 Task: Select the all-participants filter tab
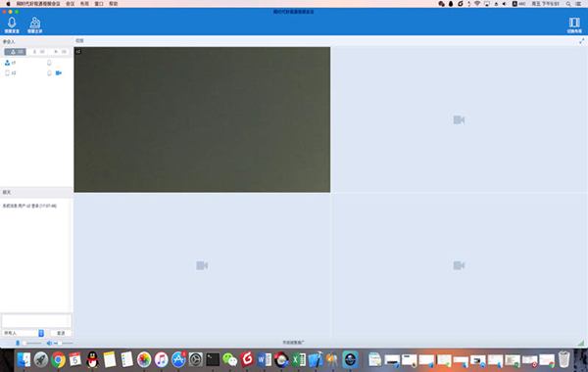16,52
